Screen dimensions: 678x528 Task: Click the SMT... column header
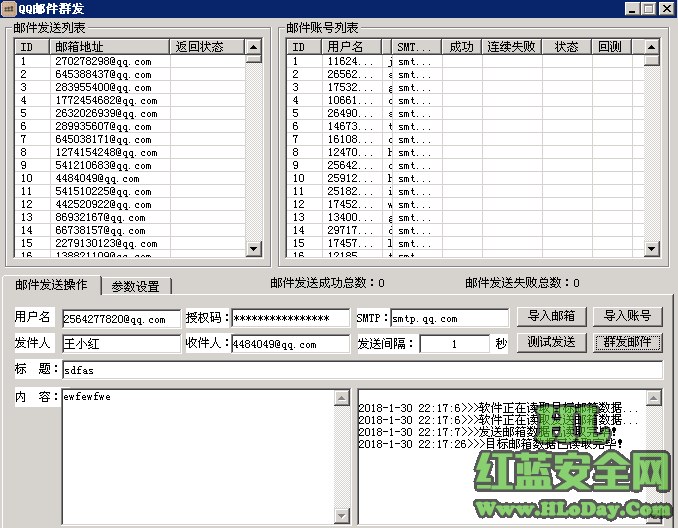416,47
